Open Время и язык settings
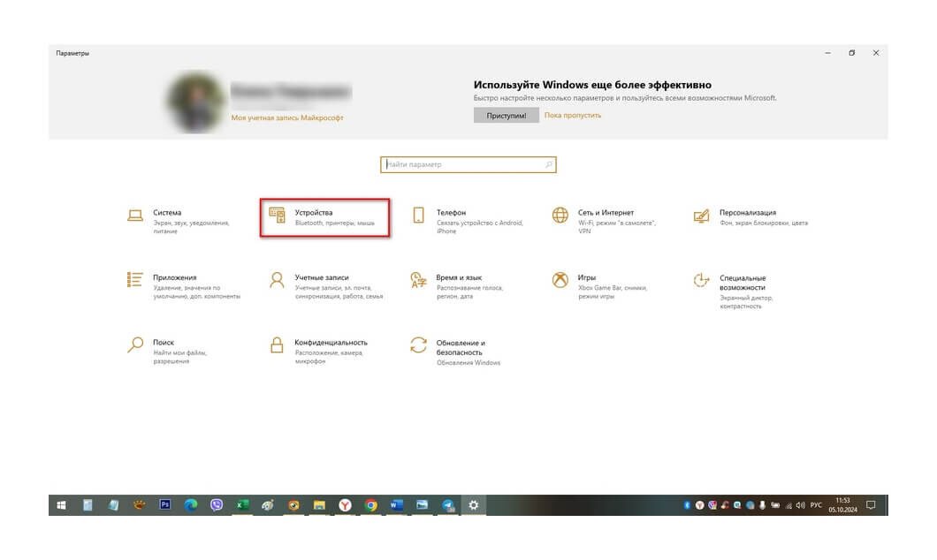937x560 pixels. (x=458, y=286)
